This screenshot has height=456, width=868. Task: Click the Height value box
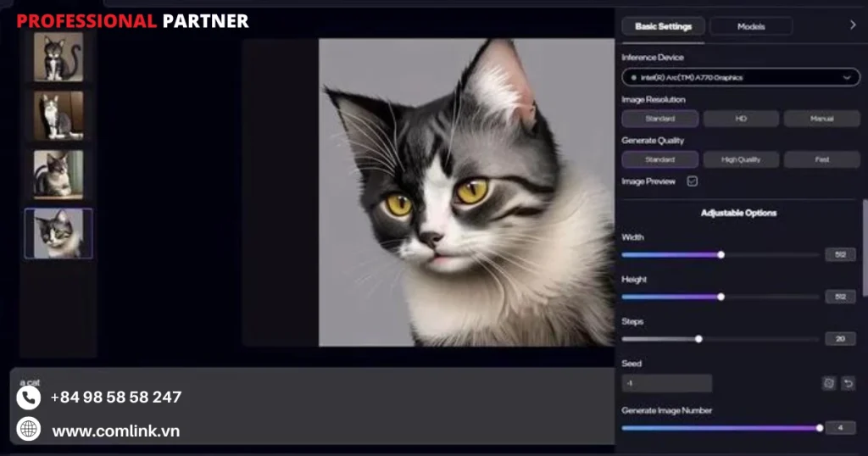[x=840, y=297]
